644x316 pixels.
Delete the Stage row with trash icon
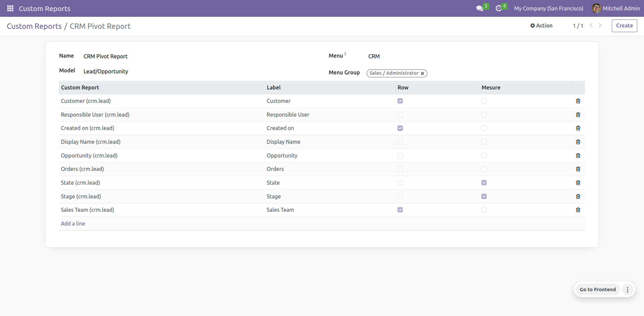click(578, 196)
